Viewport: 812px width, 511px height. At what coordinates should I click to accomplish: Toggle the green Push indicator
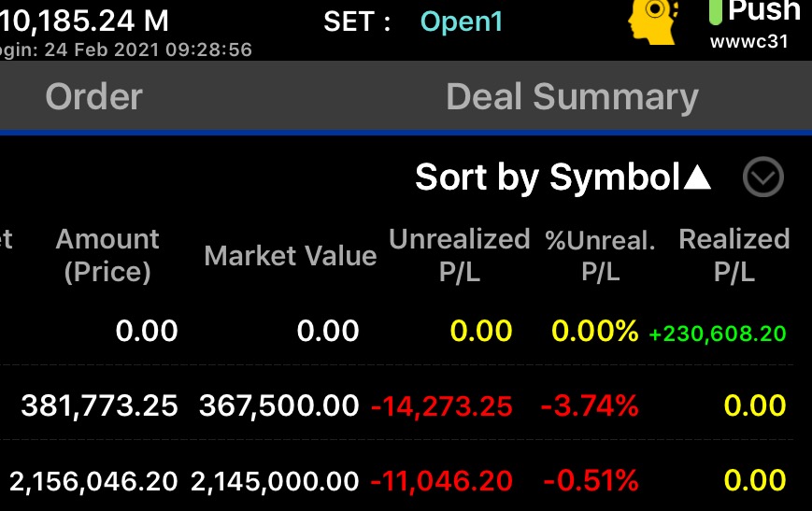click(x=715, y=12)
